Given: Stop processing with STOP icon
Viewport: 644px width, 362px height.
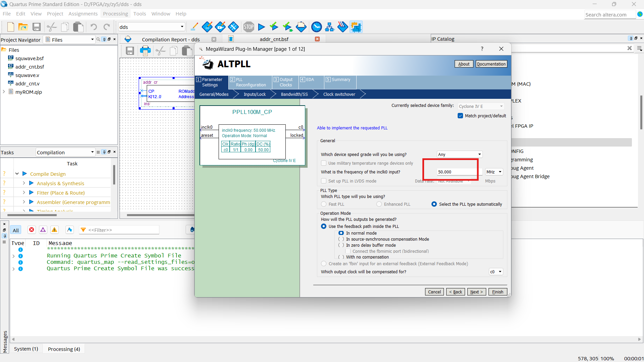Looking at the screenshot, I should point(249,27).
